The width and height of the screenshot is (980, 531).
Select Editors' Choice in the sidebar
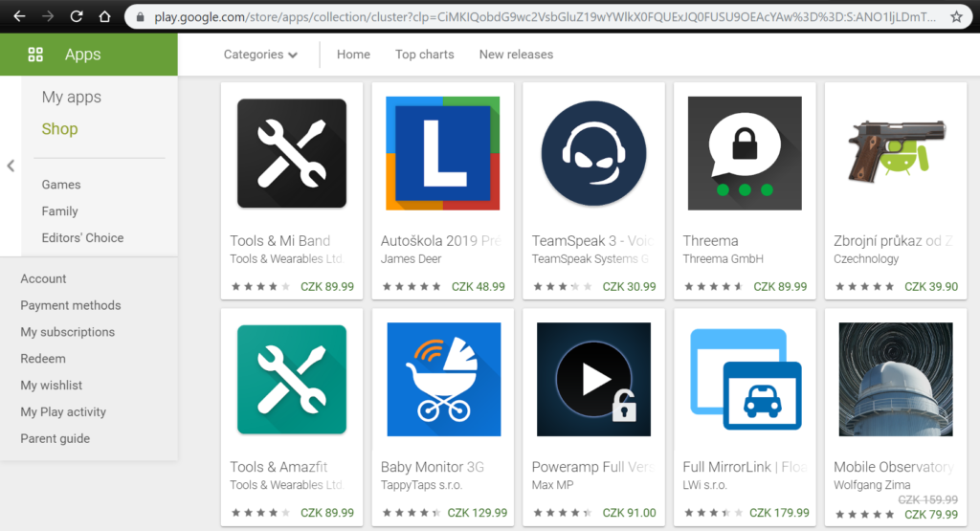pyautogui.click(x=82, y=237)
